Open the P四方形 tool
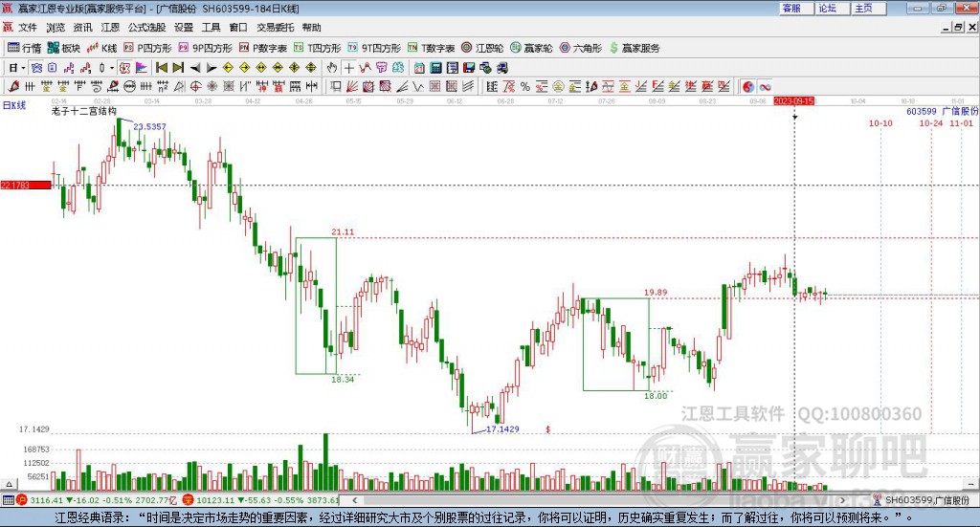 (x=147, y=48)
